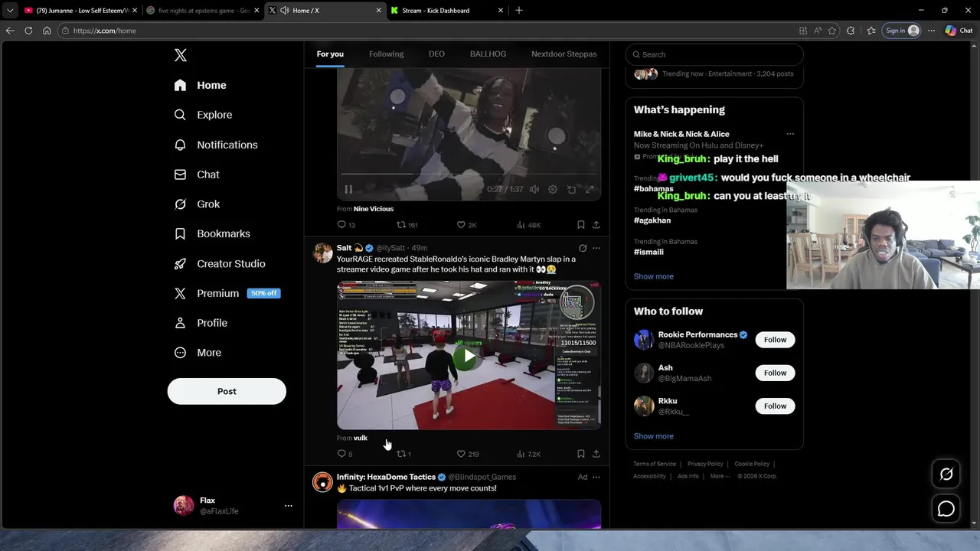Switch to the For you tab
The image size is (980, 551).
(330, 54)
